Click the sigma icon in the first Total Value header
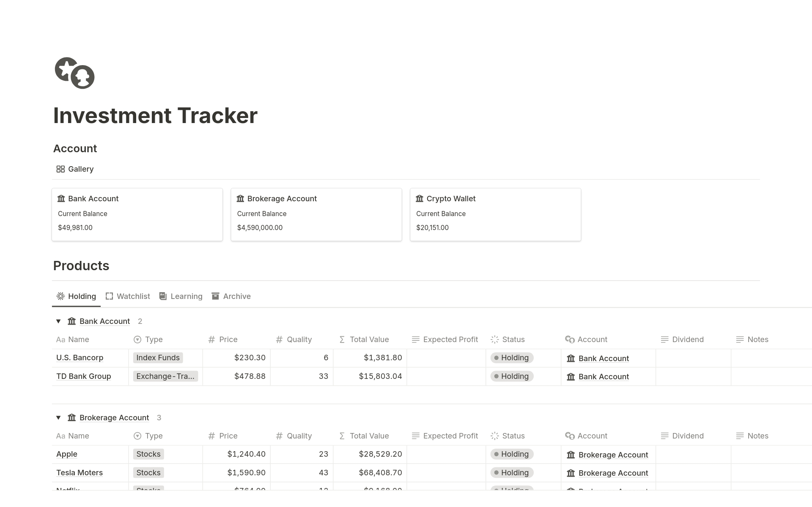 coord(342,340)
